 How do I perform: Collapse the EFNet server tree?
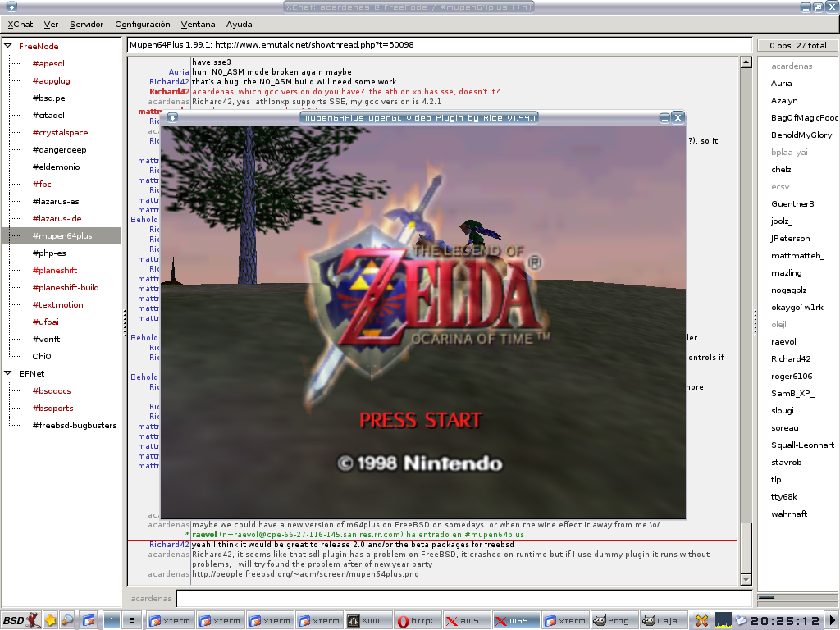[x=8, y=374]
